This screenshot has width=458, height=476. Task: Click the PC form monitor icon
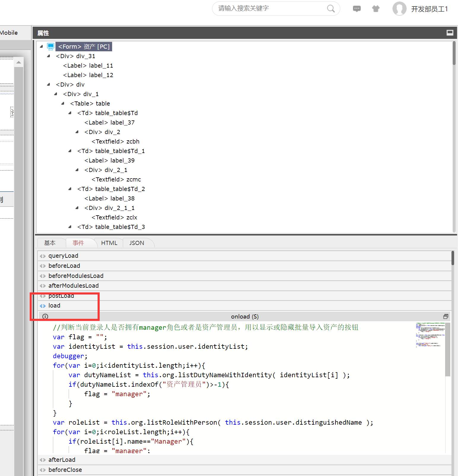tap(51, 47)
